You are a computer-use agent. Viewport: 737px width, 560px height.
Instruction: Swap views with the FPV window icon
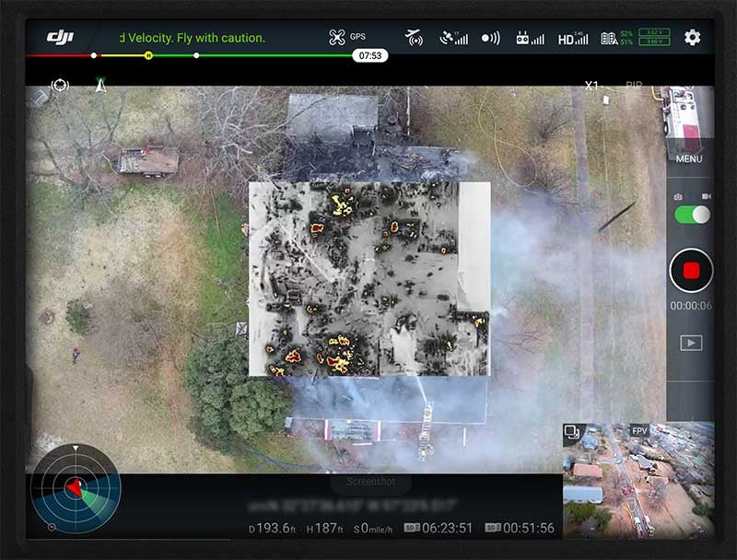coord(572,431)
